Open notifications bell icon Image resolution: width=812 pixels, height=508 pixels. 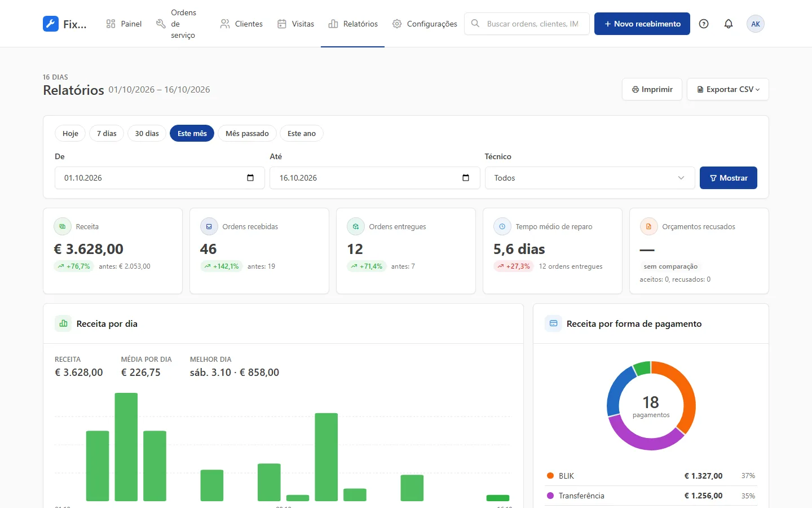[729, 24]
